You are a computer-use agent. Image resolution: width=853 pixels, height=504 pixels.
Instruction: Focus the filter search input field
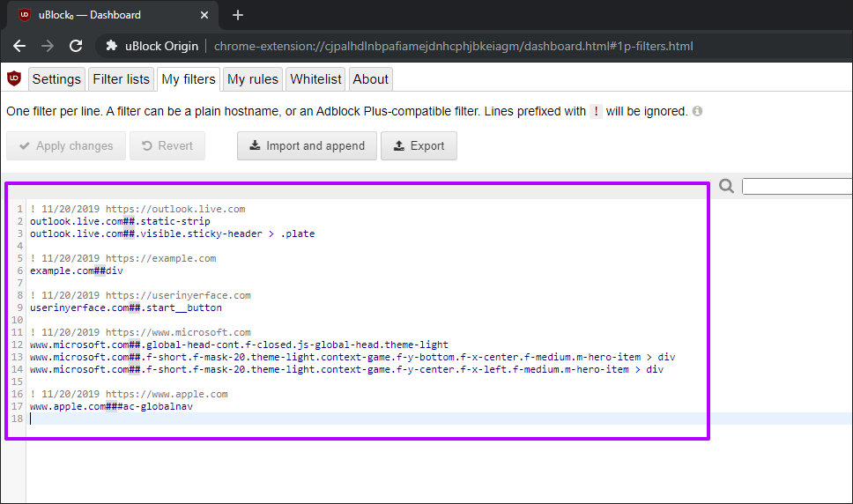[797, 186]
